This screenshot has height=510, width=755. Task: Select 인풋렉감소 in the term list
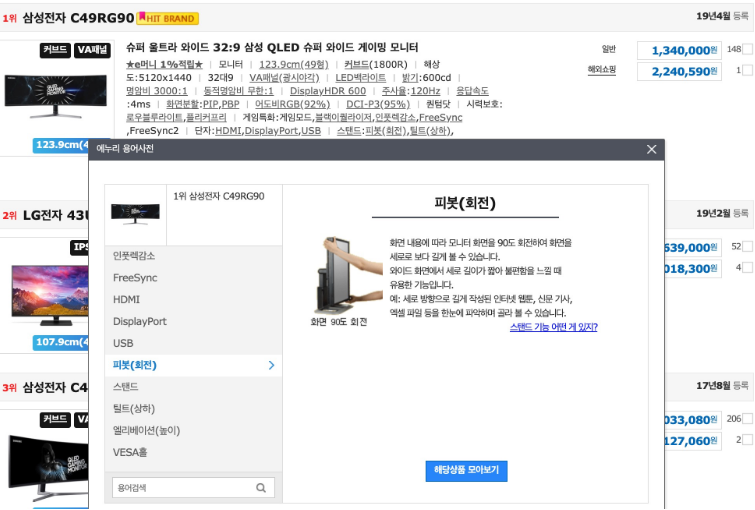tap(193, 256)
